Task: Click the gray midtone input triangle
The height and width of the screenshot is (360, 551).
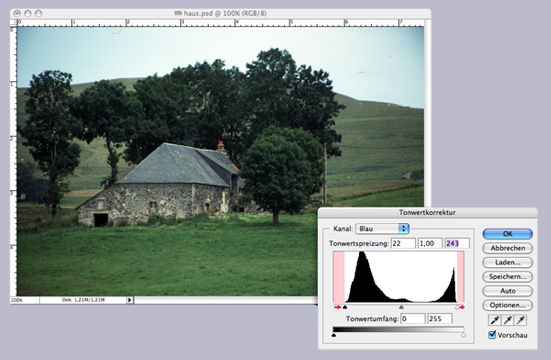Action: [401, 307]
